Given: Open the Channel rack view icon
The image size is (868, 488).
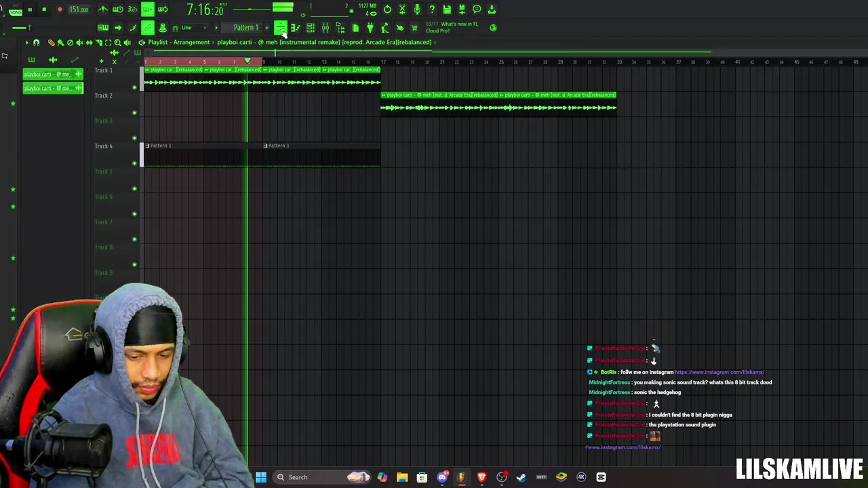Looking at the screenshot, I should tap(311, 28).
